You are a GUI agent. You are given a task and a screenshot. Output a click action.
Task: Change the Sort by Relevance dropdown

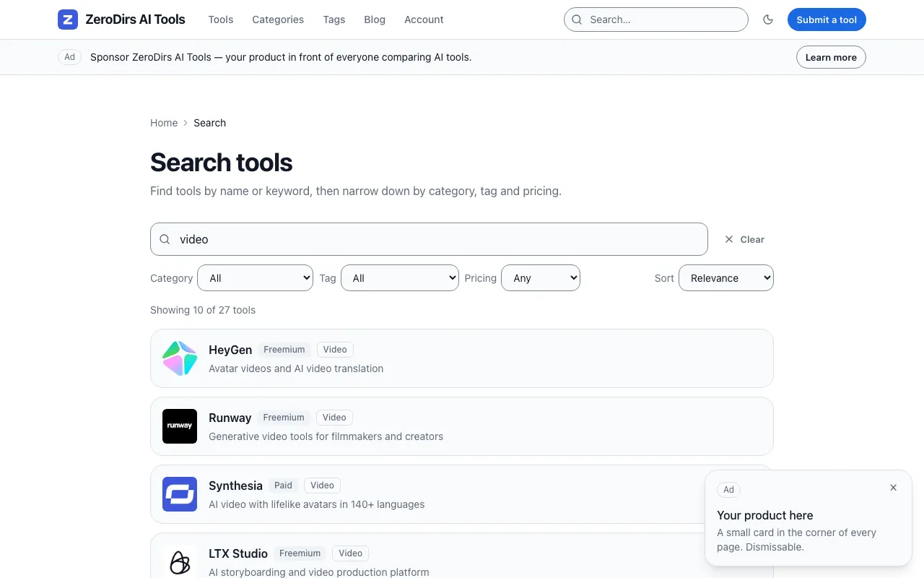click(x=725, y=278)
